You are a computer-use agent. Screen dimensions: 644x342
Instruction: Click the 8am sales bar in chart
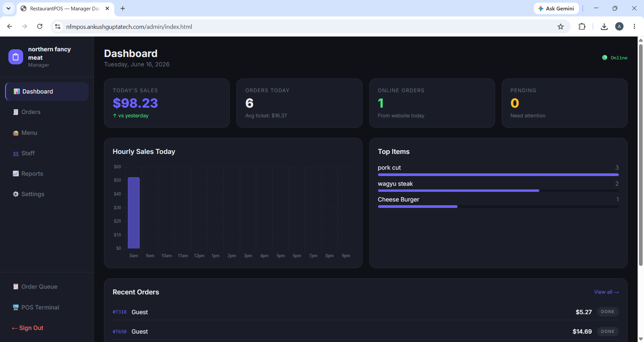[133, 213]
